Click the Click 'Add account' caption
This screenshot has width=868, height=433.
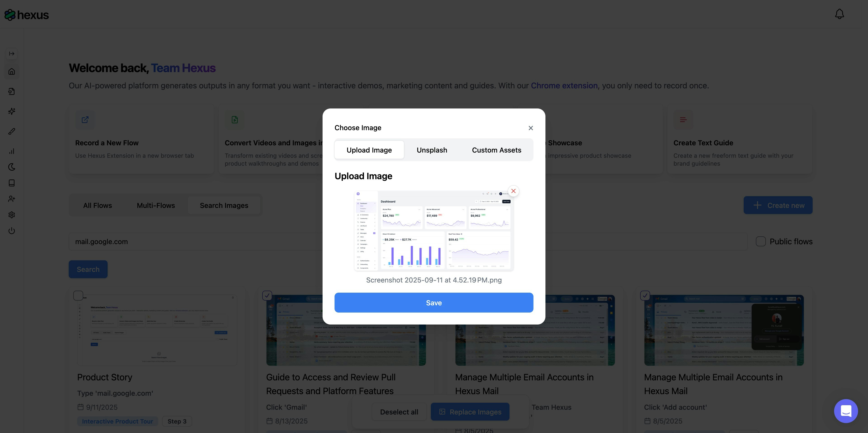pyautogui.click(x=675, y=407)
